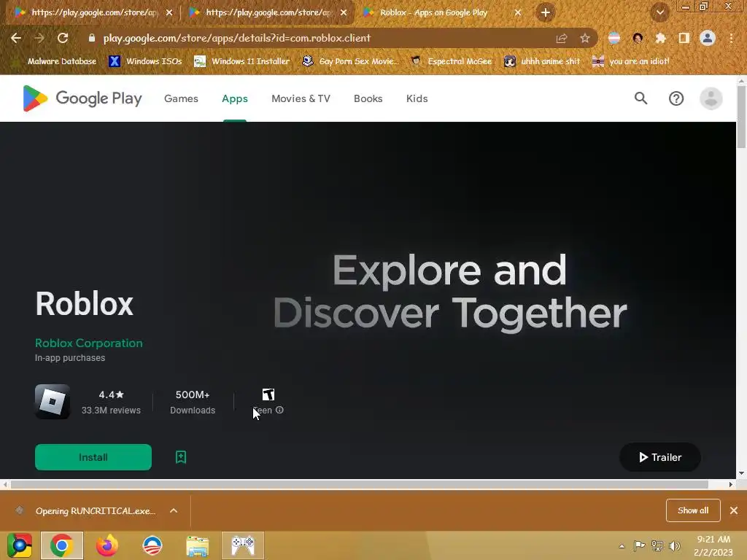Install the Roblox app
Viewport: 747px width, 560px height.
point(93,457)
